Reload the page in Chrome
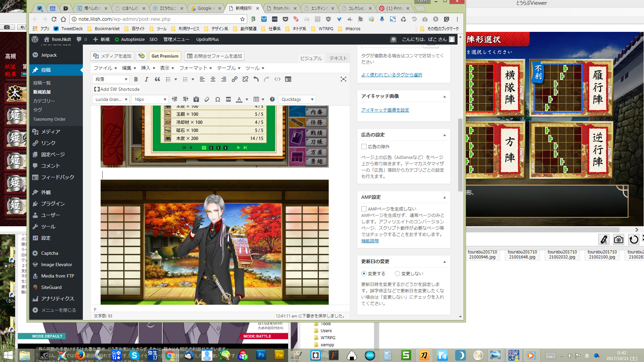 pos(54,19)
